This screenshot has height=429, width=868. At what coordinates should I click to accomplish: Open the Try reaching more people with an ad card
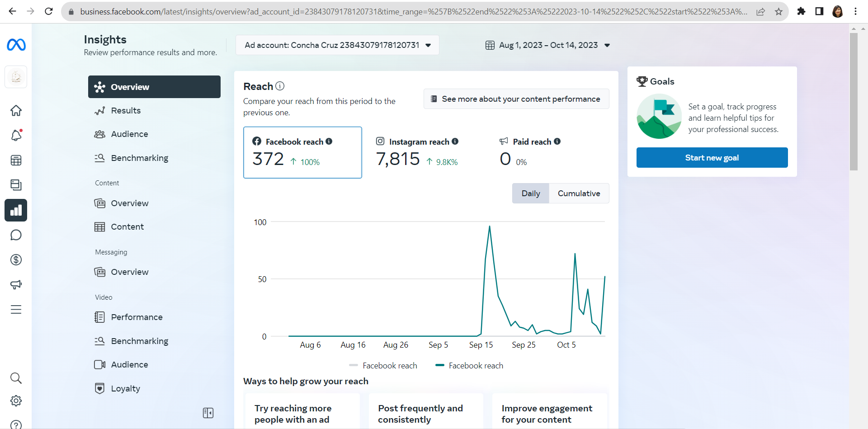302,411
